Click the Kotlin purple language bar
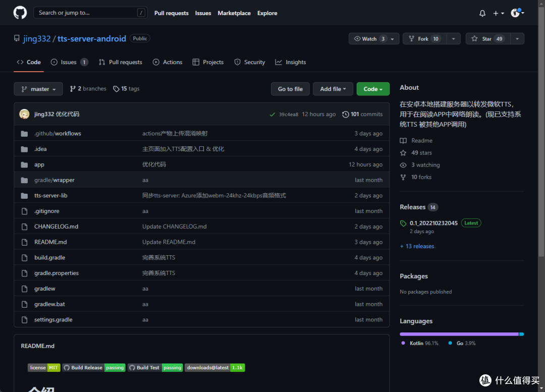This screenshot has height=392, width=545. (x=459, y=334)
